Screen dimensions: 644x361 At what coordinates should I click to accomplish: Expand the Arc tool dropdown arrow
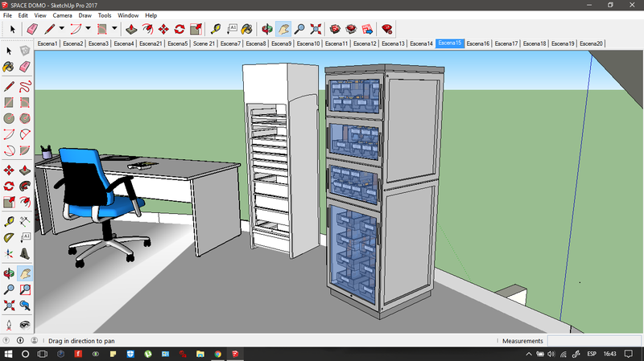88,29
